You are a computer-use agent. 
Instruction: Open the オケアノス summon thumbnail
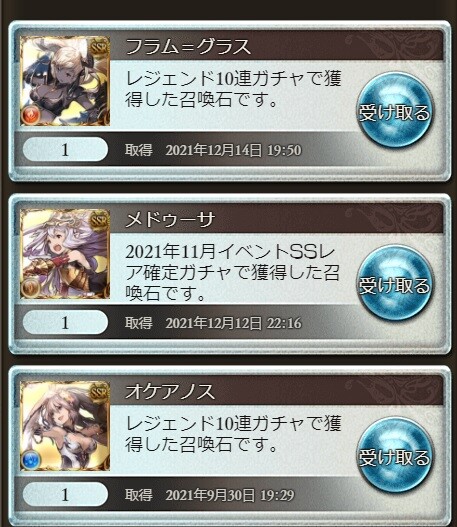tap(65, 426)
